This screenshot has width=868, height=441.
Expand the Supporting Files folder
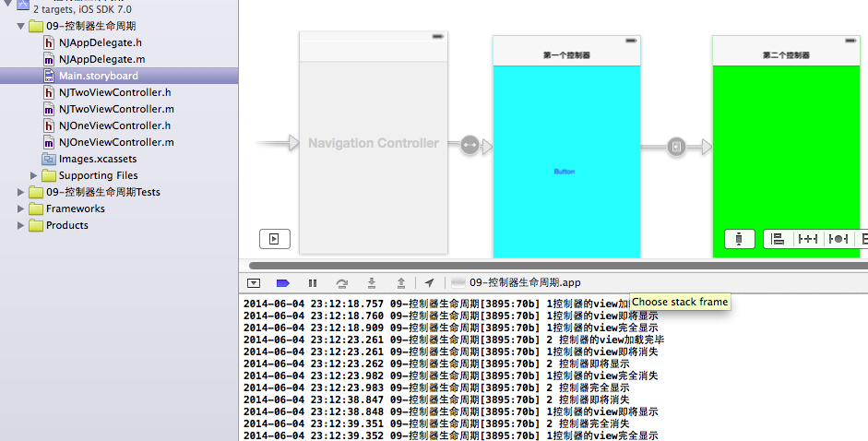click(x=33, y=175)
